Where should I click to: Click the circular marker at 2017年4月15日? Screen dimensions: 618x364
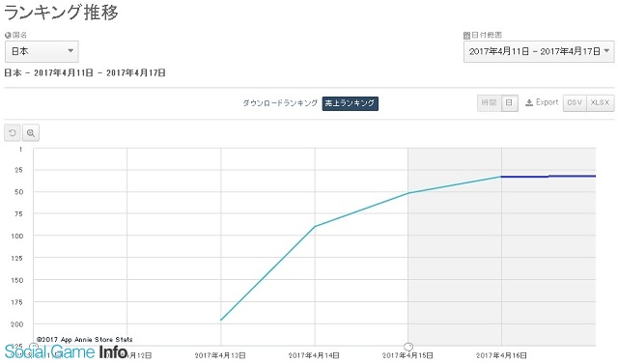coord(408,347)
